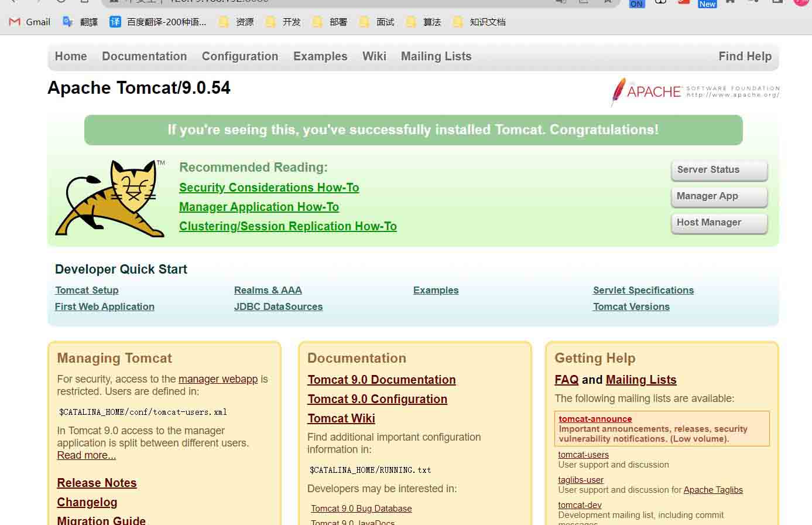
Task: Open Tomcat 9.0 Documentation link
Action: (382, 380)
